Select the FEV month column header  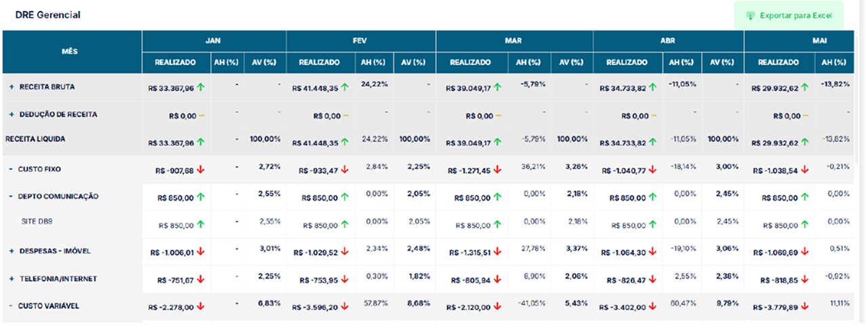coord(360,41)
